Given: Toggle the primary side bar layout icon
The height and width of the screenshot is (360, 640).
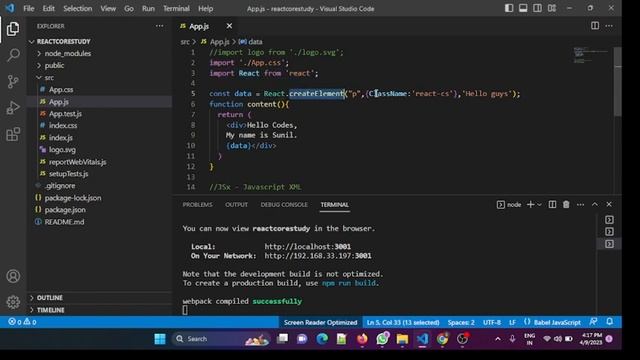Looking at the screenshot, I should coord(509,8).
